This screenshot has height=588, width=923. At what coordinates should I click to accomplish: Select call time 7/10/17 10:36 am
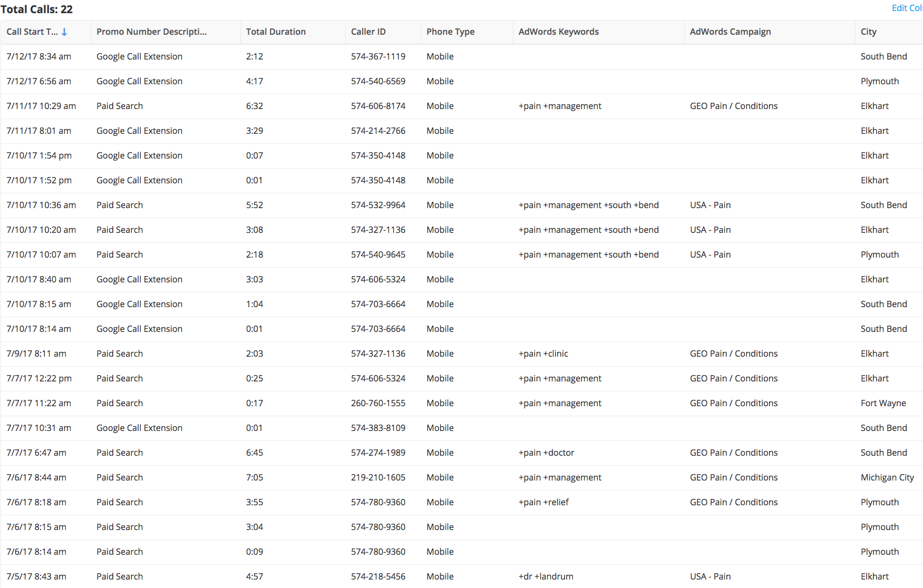[x=41, y=205]
